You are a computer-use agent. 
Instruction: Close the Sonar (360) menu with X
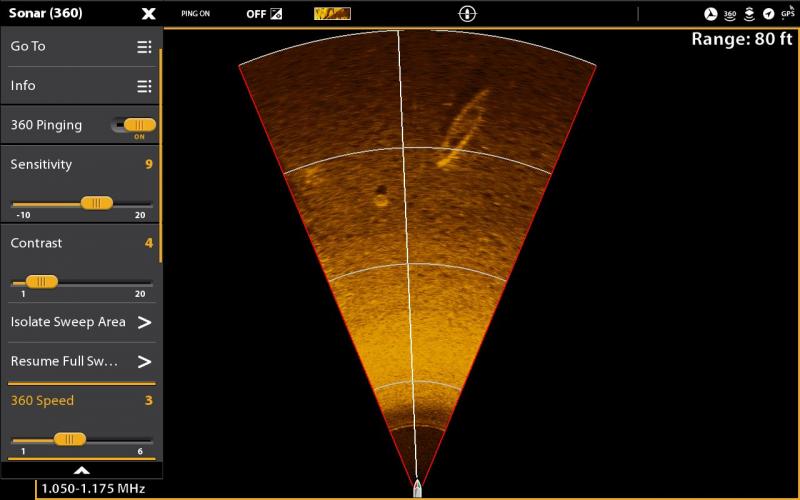(x=148, y=14)
